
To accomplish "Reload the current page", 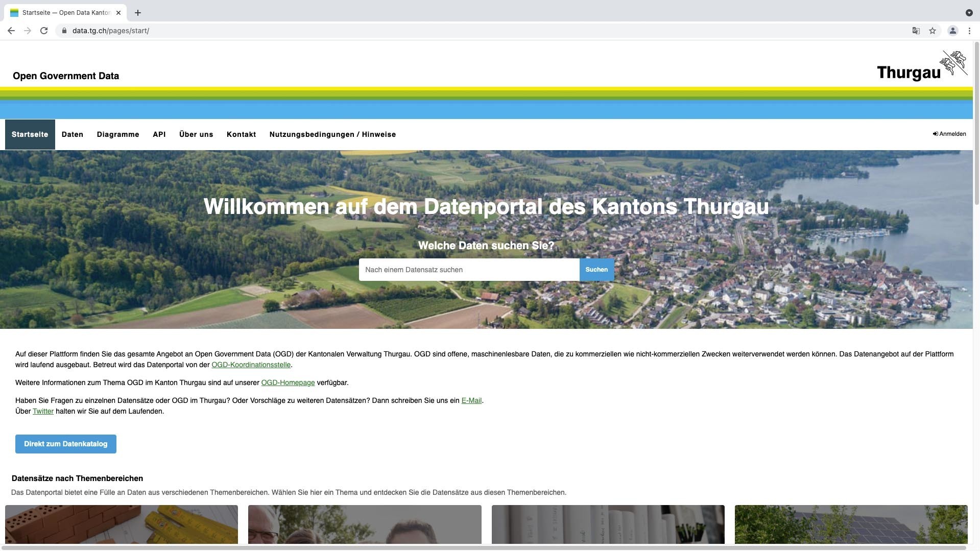I will 44,31.
